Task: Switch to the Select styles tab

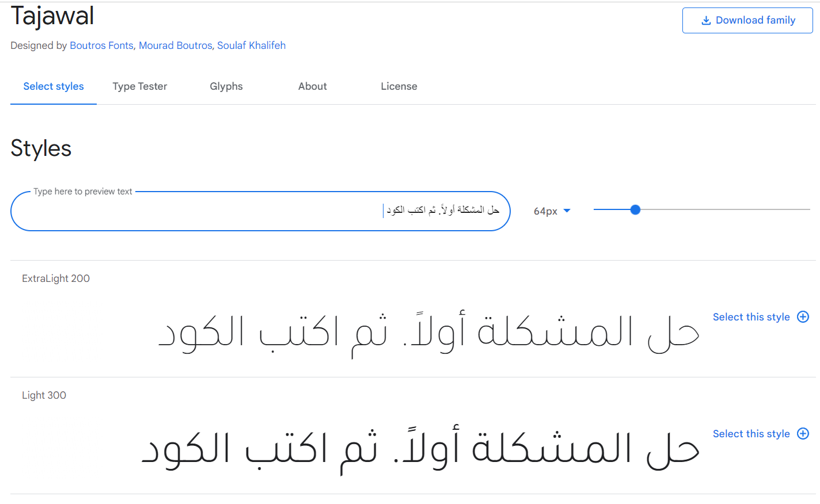Action: [54, 86]
